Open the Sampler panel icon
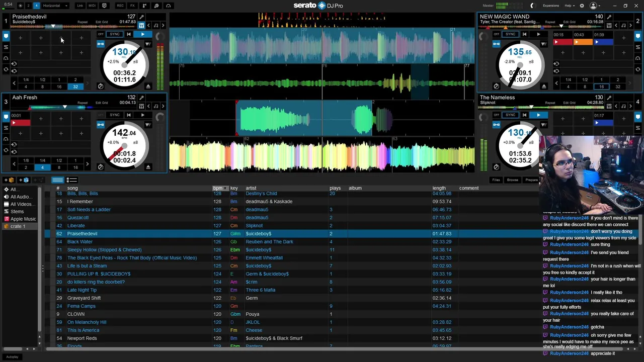 pyautogui.click(x=144, y=6)
